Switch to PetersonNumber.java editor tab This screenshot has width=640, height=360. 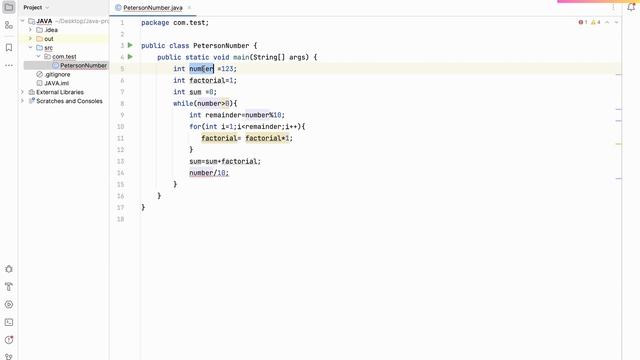[153, 7]
